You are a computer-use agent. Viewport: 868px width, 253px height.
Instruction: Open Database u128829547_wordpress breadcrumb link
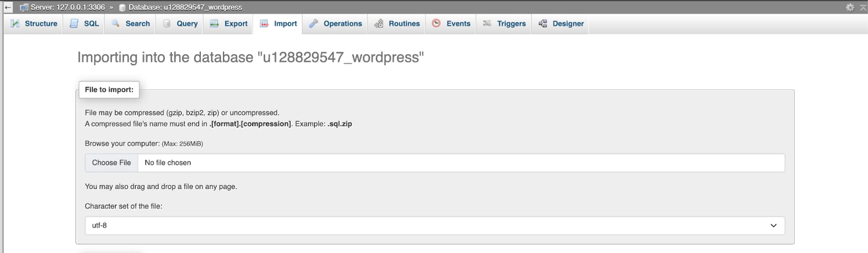[185, 7]
